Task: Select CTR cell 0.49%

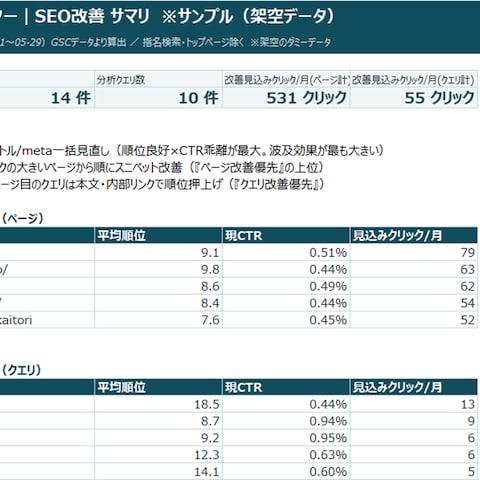Action: 286,286
